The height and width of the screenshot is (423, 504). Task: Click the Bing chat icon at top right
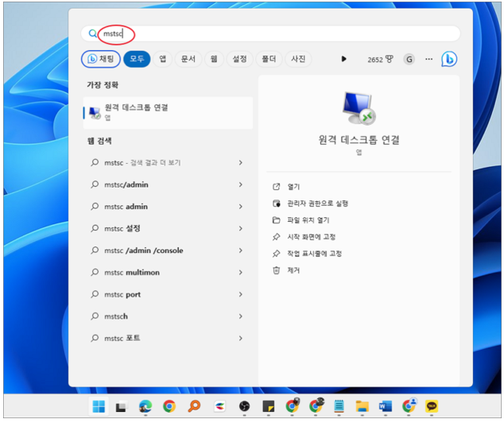click(x=448, y=59)
